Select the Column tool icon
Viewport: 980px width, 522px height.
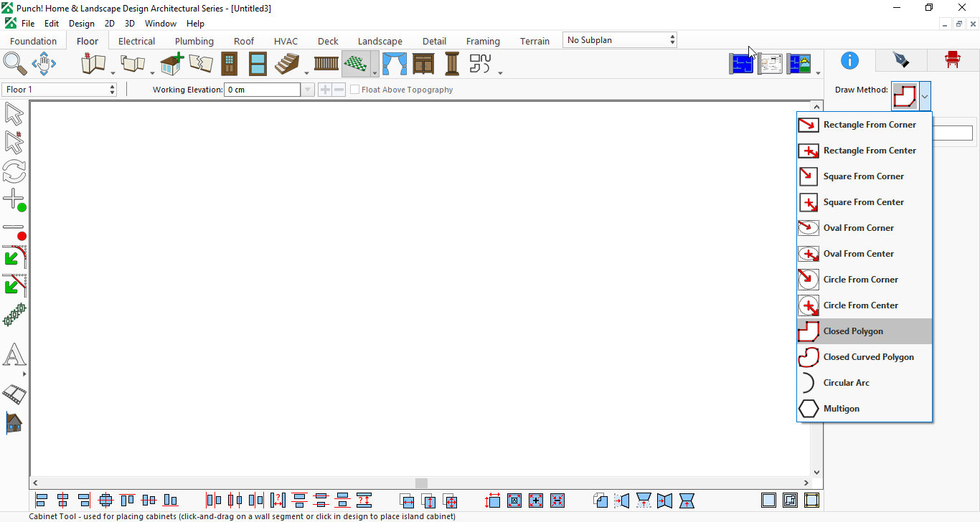tap(452, 64)
